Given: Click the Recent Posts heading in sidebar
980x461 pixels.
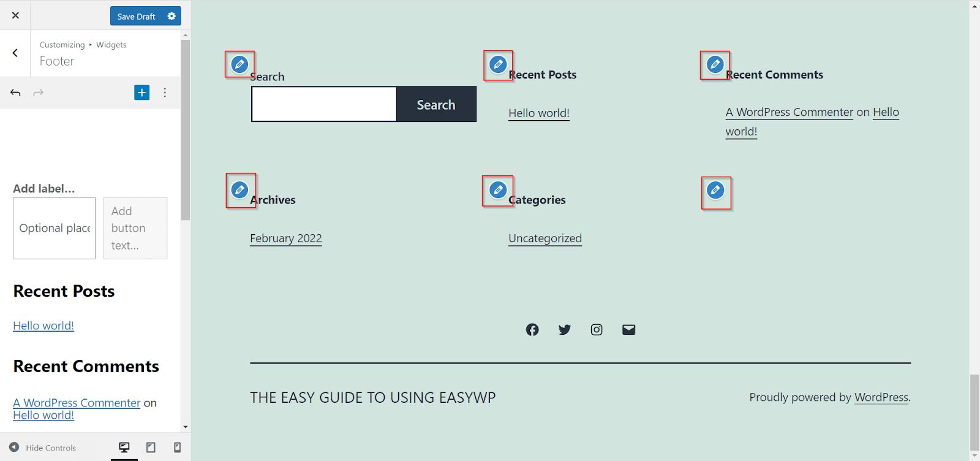Looking at the screenshot, I should tap(64, 291).
